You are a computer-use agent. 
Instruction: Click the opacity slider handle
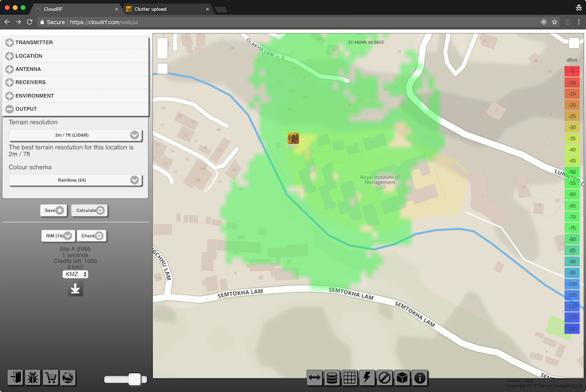tap(134, 379)
